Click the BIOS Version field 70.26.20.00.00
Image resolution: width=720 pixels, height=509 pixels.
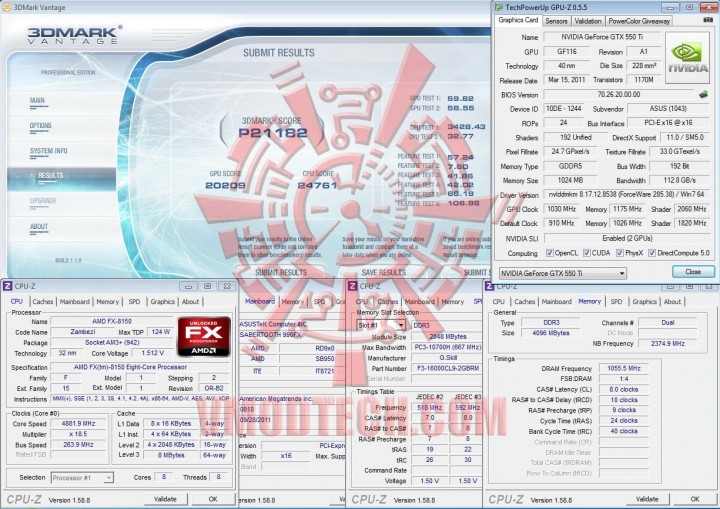pyautogui.click(x=619, y=95)
